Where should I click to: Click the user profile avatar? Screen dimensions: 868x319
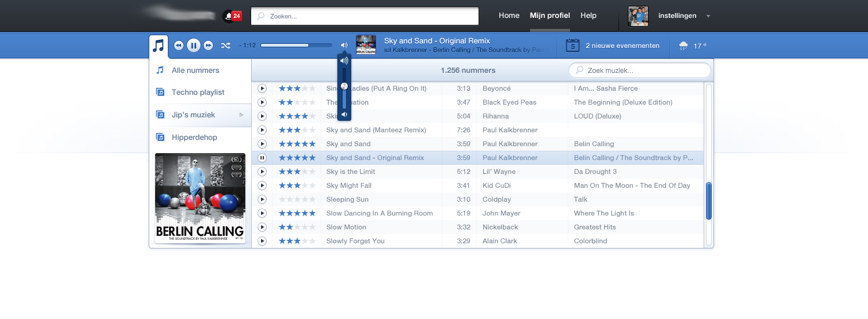pyautogui.click(x=638, y=16)
